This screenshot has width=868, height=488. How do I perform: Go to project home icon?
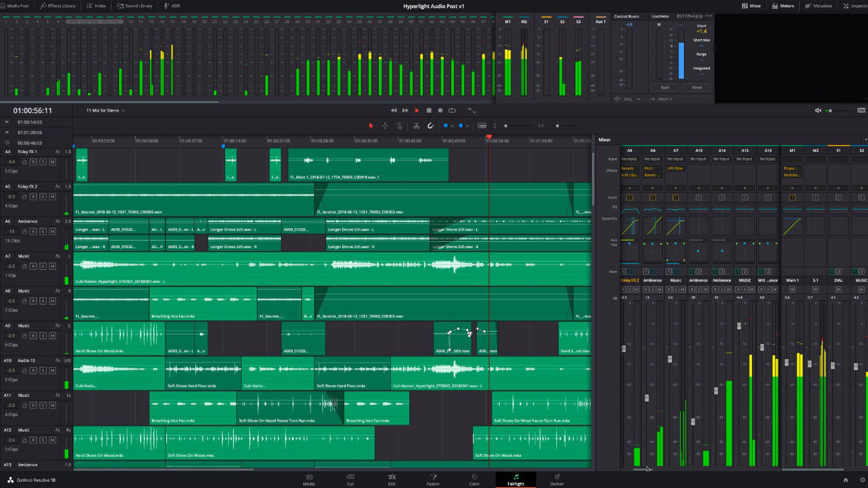click(846, 480)
